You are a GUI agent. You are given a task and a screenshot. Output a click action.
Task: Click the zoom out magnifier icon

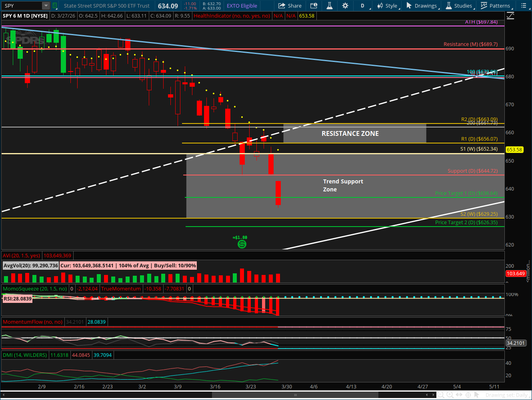(x=440, y=395)
